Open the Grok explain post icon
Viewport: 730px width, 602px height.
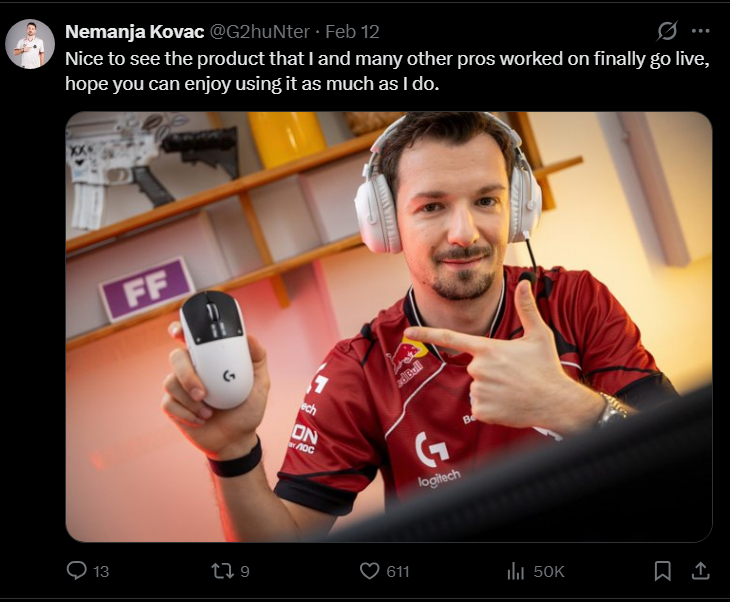point(667,32)
